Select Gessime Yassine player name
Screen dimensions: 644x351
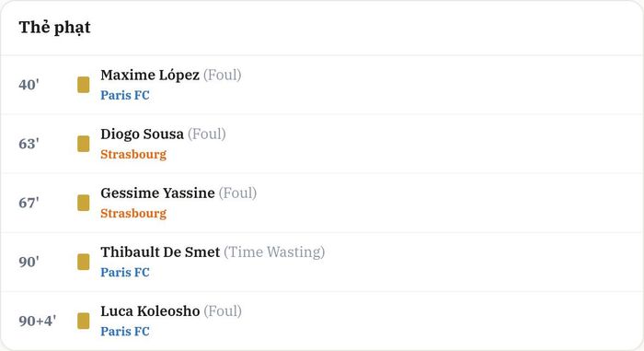click(157, 193)
